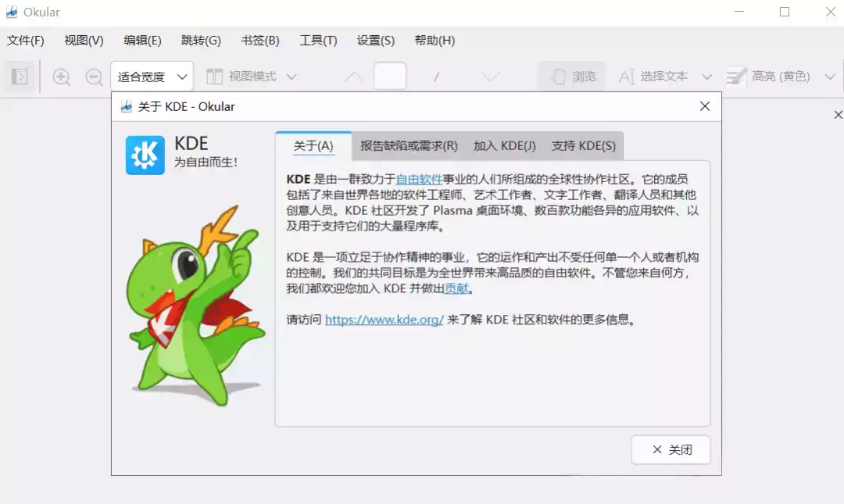Open the 书签(B) menu
This screenshot has height=504, width=844.
[260, 41]
